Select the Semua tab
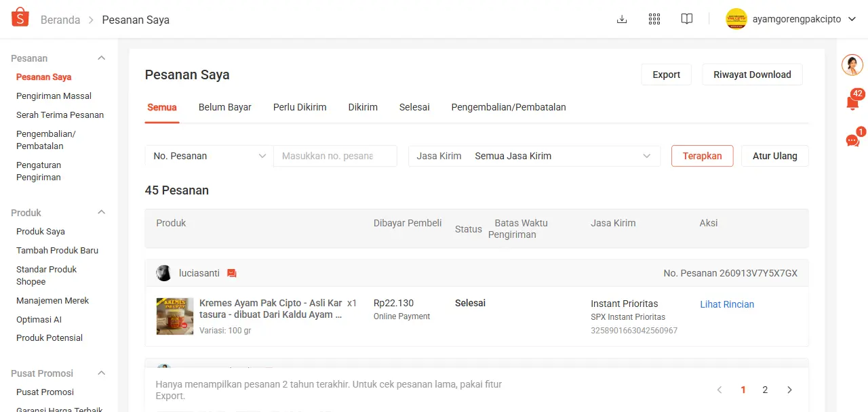 point(162,107)
